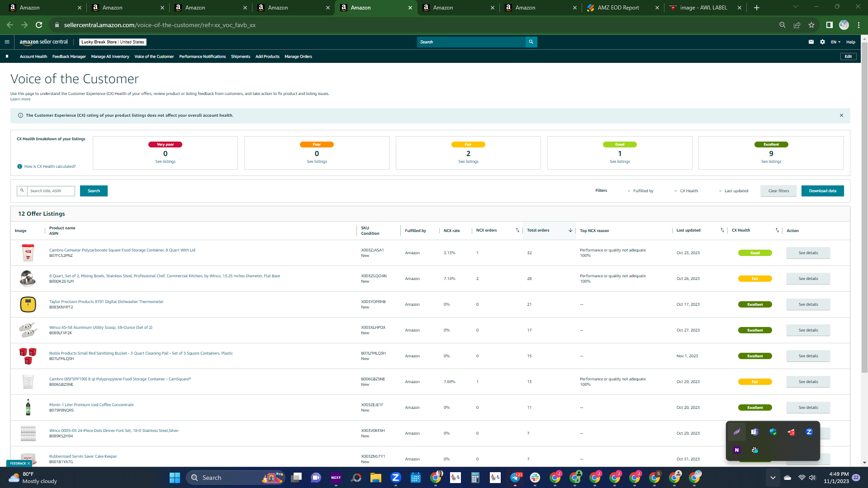Click the teal search magnifier button in header
This screenshot has width=868, height=488.
tap(531, 42)
